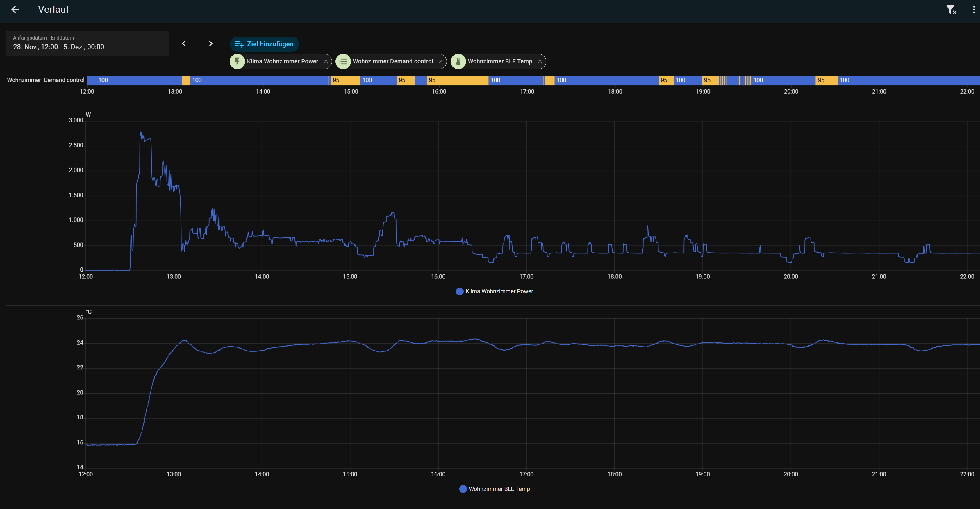Go to previous date range

[184, 44]
